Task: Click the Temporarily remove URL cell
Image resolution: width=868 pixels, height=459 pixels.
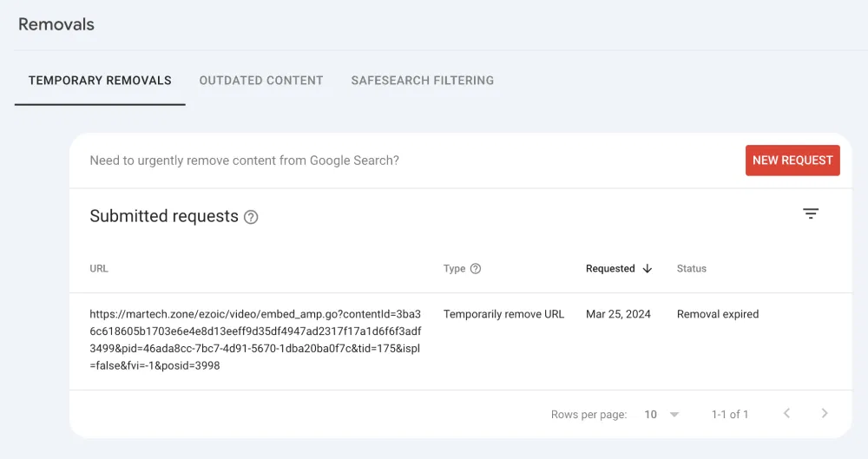Action: pos(503,314)
